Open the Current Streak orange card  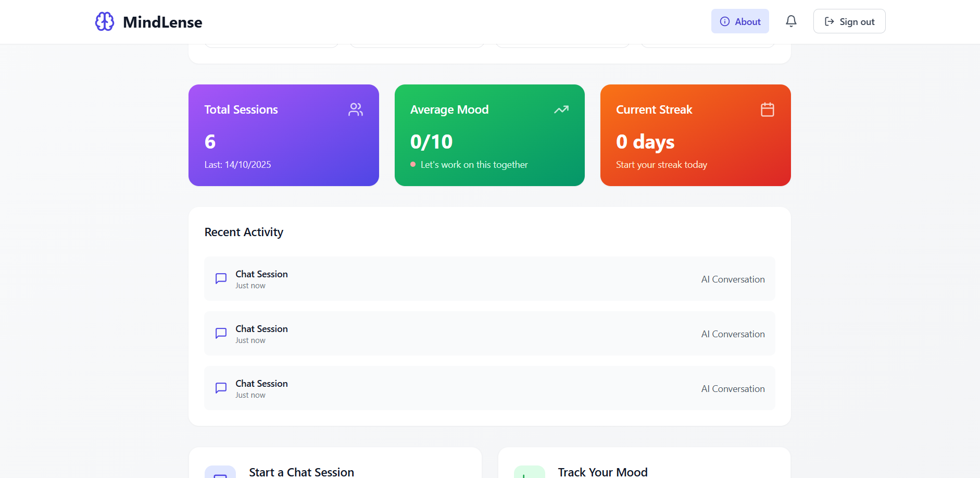point(695,136)
